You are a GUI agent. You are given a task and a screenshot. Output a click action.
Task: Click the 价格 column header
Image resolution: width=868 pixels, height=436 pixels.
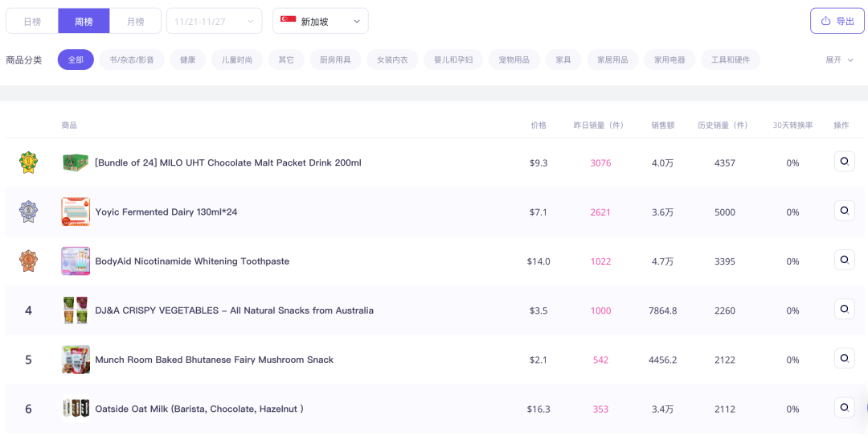538,125
